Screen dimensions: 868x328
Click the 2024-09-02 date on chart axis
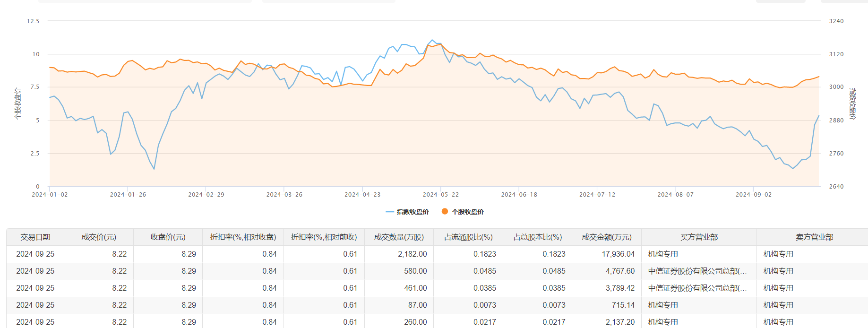click(x=753, y=195)
